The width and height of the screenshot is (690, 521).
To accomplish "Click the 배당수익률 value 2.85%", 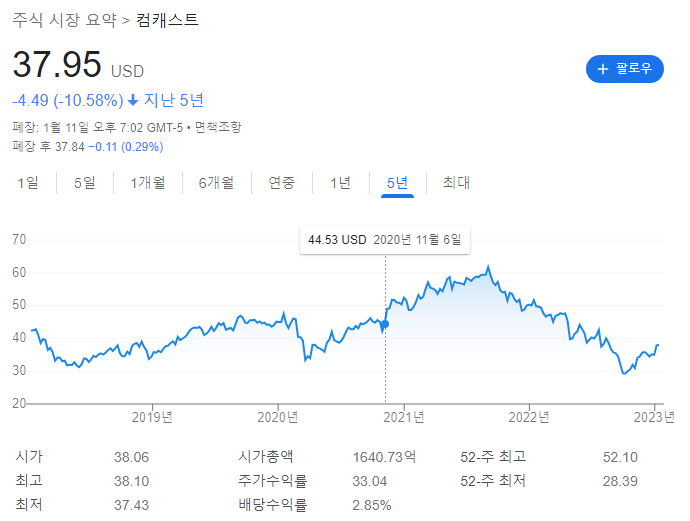I will 372,505.
